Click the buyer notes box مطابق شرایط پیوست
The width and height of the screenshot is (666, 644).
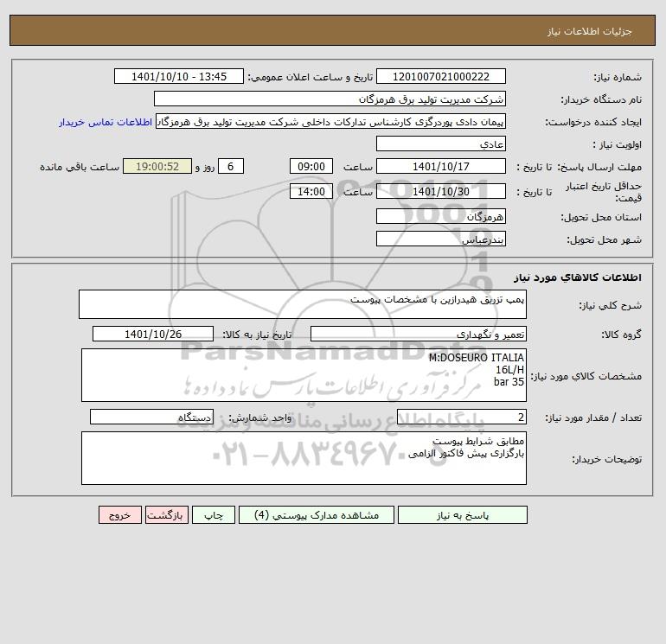click(x=304, y=458)
